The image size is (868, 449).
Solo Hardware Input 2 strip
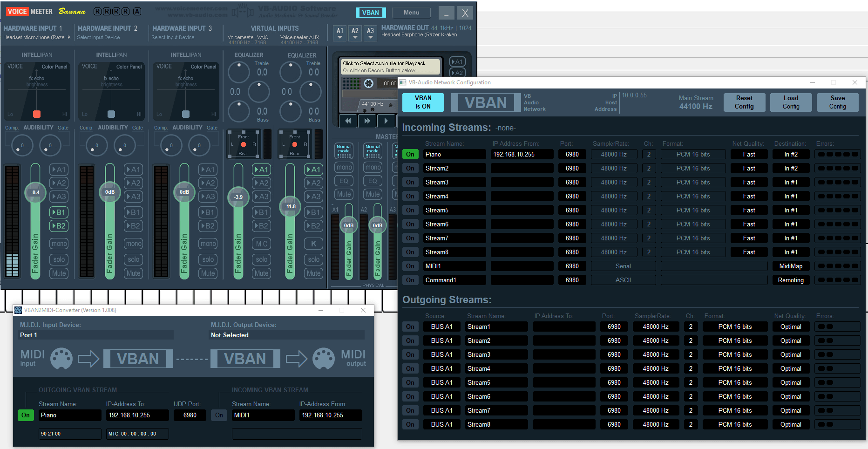[x=134, y=259]
